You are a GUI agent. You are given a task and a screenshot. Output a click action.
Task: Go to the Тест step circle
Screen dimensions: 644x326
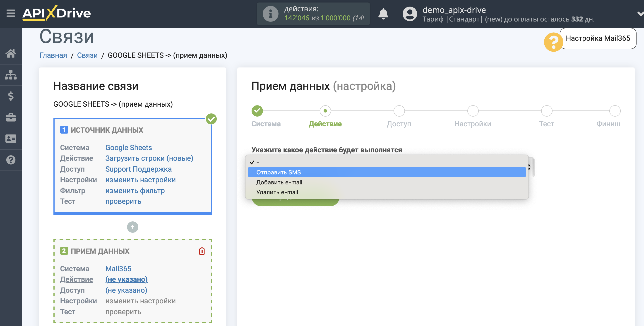tap(546, 111)
